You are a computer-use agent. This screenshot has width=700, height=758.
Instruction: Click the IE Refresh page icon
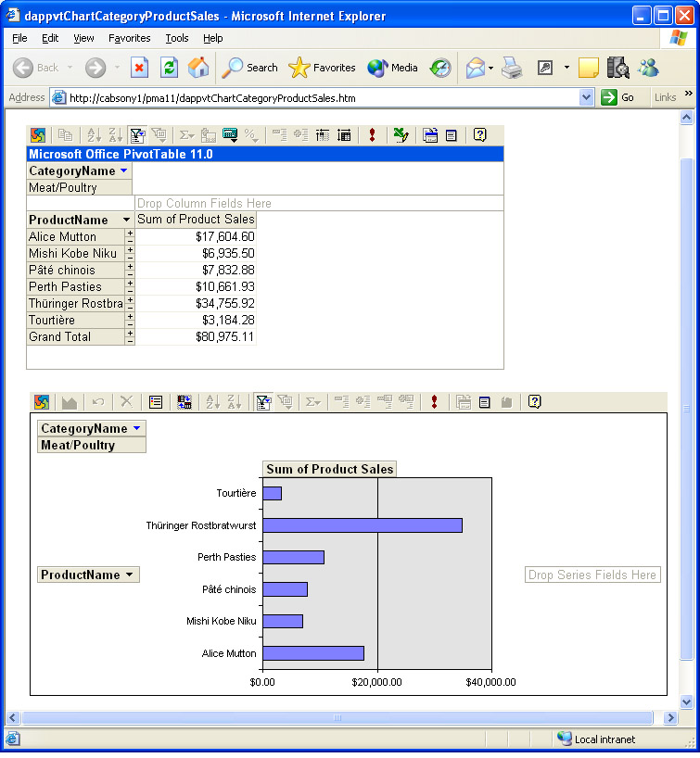[x=169, y=68]
